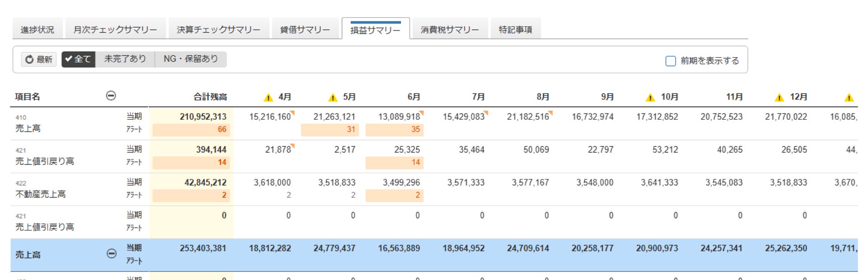Click the alert triangle next to 10月
Viewport: 868px width, 280px height.
650,98
